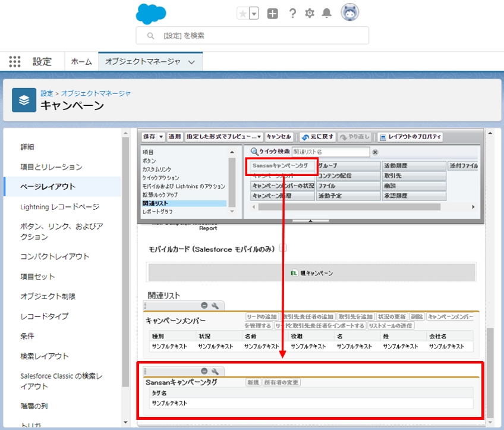Open the Help question mark icon
The height and width of the screenshot is (430, 504).
(292, 14)
